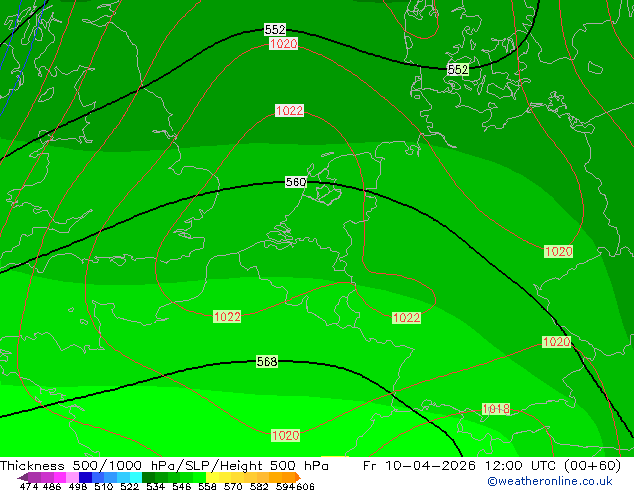634x490 pixels.
Task: Pick the yellow swatch in thickness legend
Action: [x=212, y=477]
